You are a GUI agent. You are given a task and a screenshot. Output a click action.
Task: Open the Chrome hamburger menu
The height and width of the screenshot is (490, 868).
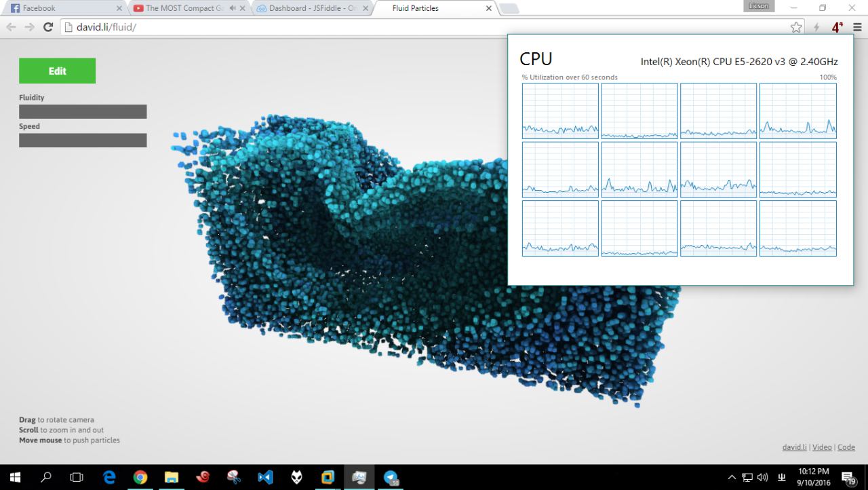[x=857, y=27]
